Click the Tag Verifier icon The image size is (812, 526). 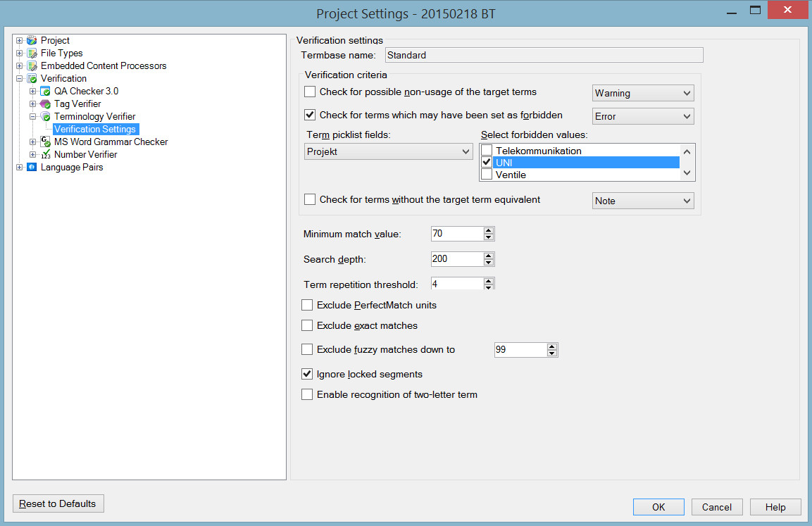point(46,104)
